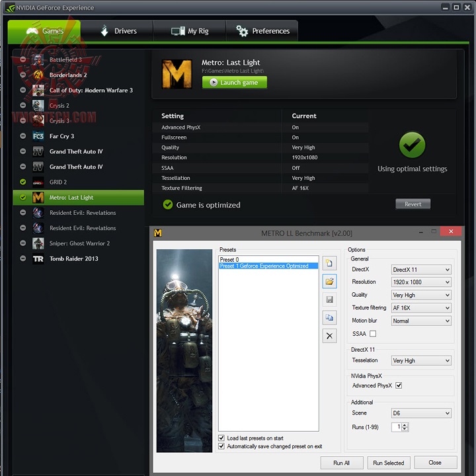The image size is (476, 476).
Task: Open the Quality dropdown
Action: pyautogui.click(x=421, y=295)
